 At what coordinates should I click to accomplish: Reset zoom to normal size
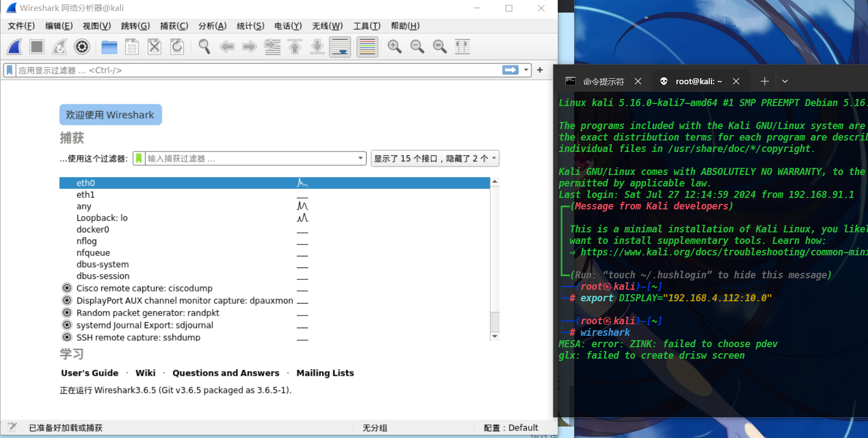pyautogui.click(x=440, y=47)
